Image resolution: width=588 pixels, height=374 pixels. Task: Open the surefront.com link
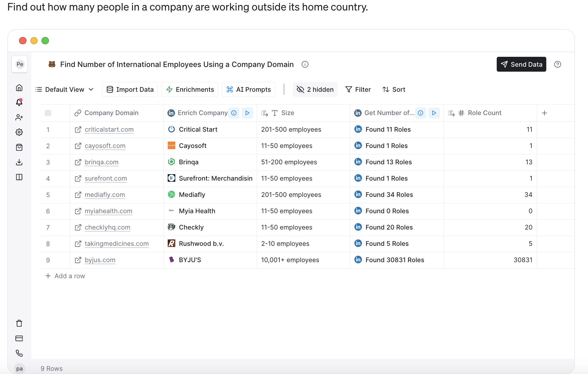click(x=106, y=179)
